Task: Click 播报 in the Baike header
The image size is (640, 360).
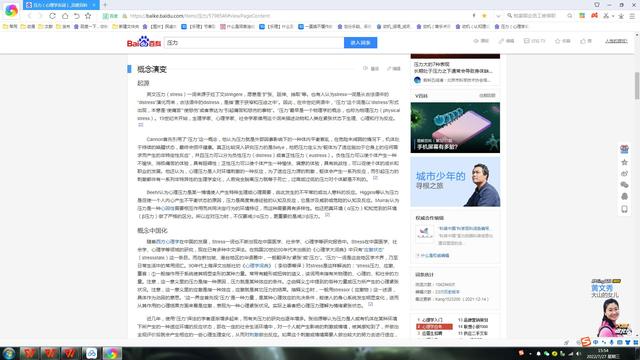Action: tap(481, 41)
